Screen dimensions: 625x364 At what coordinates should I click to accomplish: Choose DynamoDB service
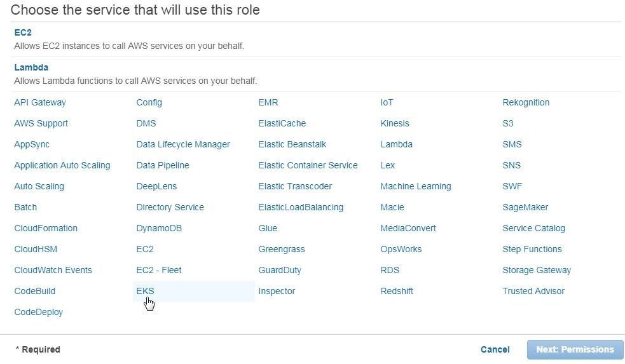point(159,228)
